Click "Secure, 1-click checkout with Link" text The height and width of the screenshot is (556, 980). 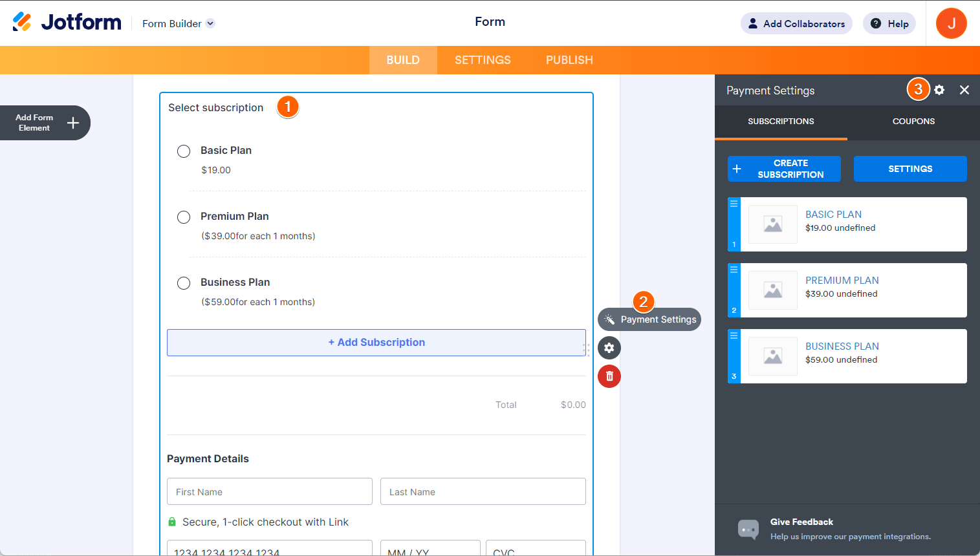(x=265, y=522)
